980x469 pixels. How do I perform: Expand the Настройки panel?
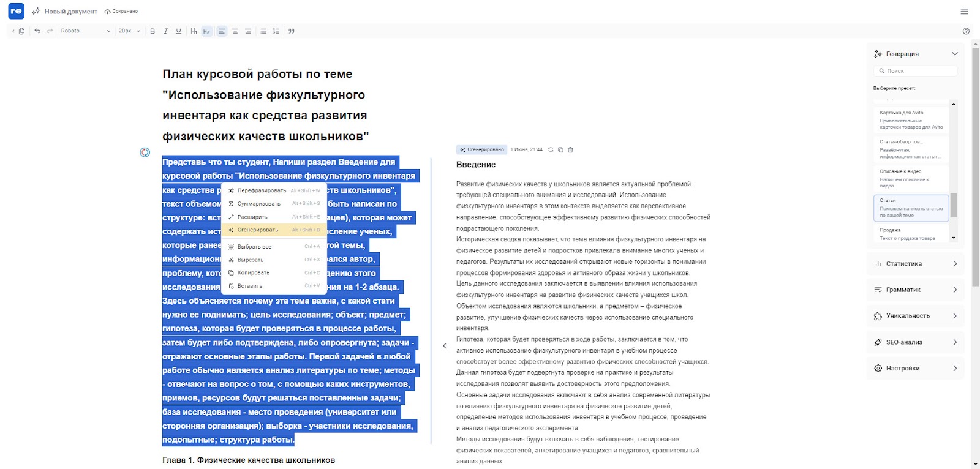coord(916,368)
